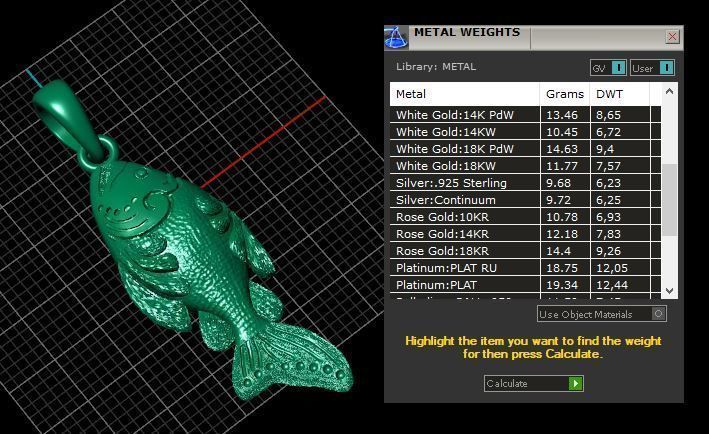709x434 pixels.
Task: Select the Platinum:PLAT RU row
Action: pyautogui.click(x=525, y=268)
